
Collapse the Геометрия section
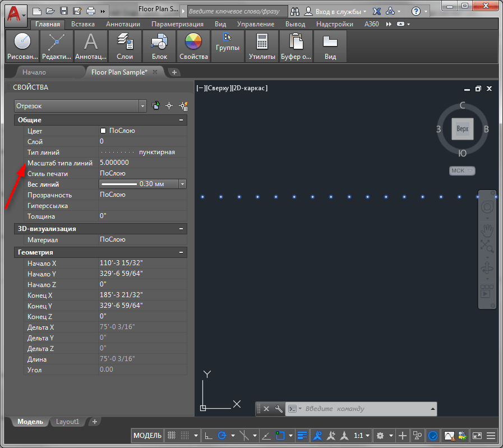[181, 253]
